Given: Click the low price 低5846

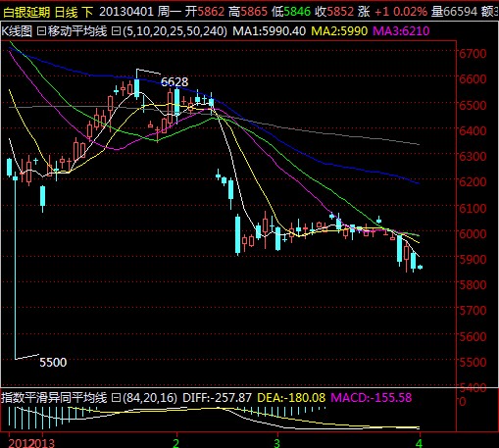Looking at the screenshot, I should click(291, 12).
